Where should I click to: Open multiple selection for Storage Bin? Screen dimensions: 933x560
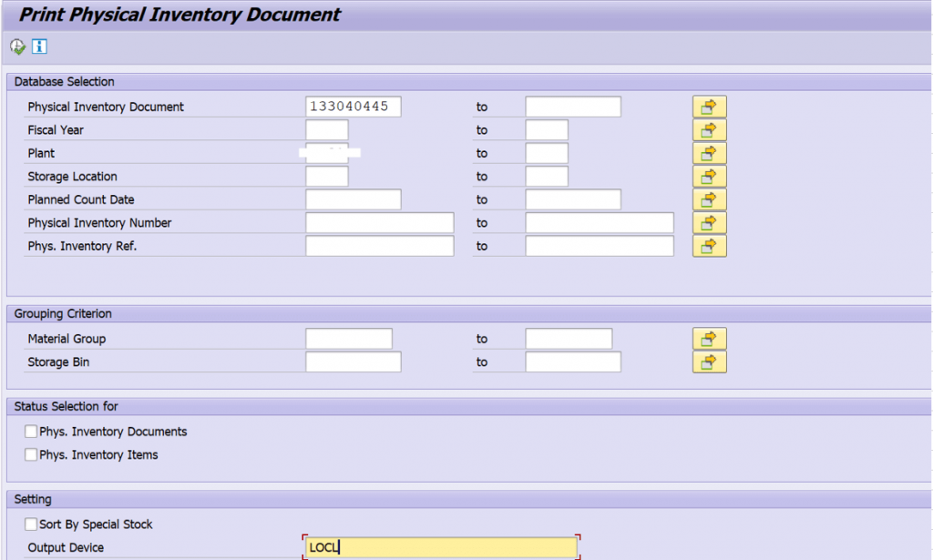point(709,362)
